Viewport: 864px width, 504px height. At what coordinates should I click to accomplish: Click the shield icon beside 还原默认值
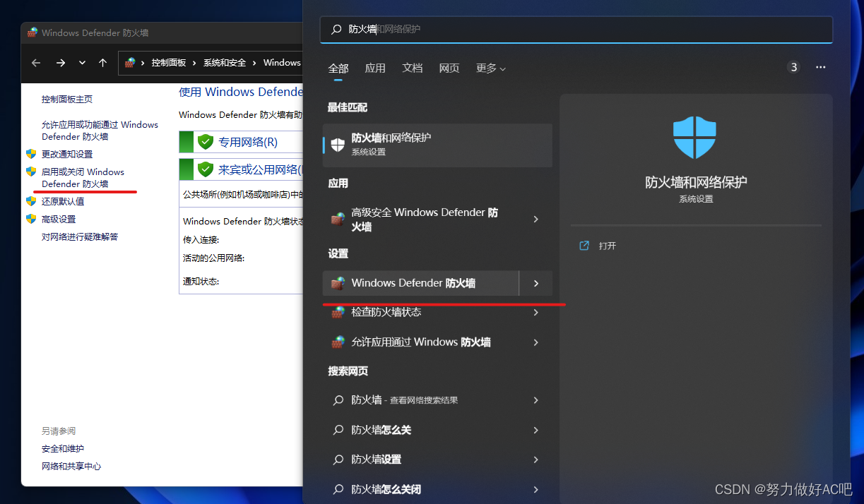pos(31,201)
